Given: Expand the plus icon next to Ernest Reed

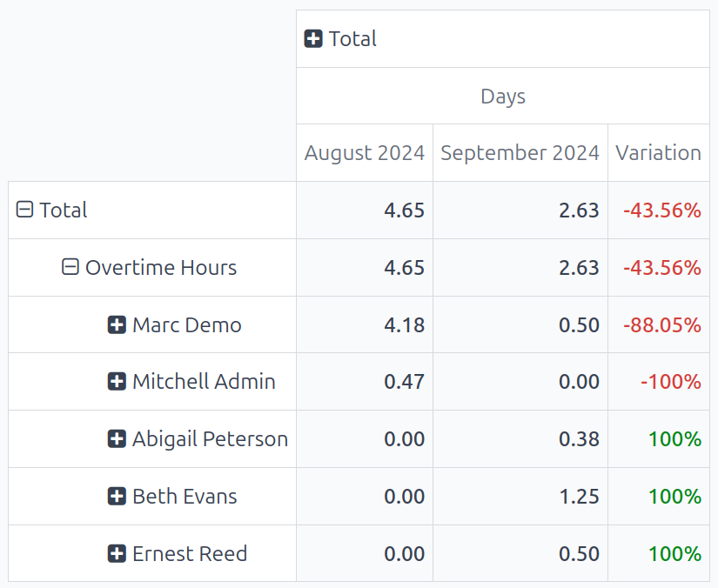Looking at the screenshot, I should point(116,553).
